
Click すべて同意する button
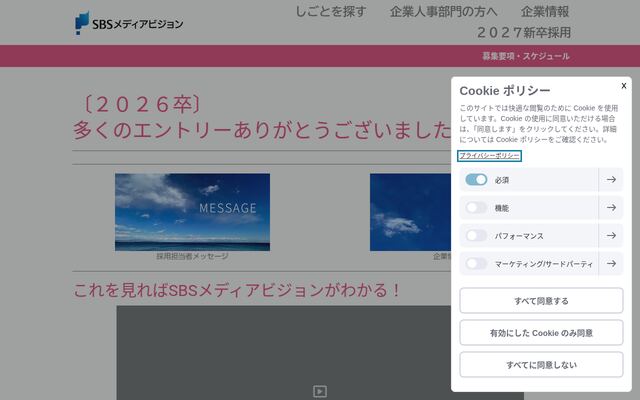[x=541, y=301]
